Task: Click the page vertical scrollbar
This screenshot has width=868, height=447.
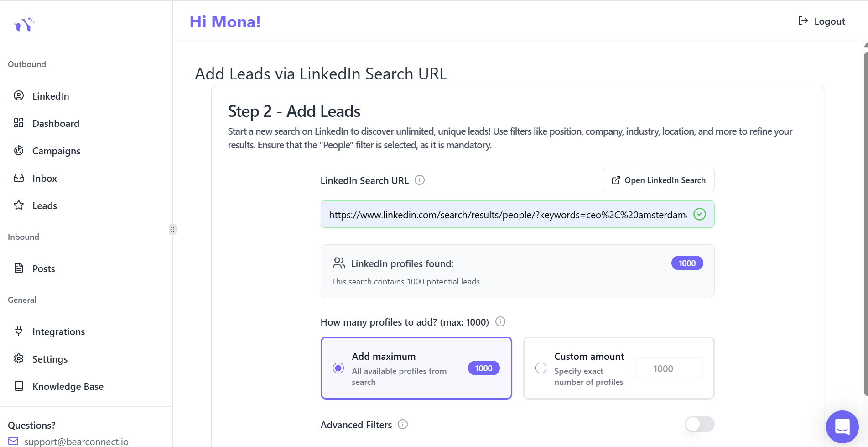Action: click(x=865, y=224)
